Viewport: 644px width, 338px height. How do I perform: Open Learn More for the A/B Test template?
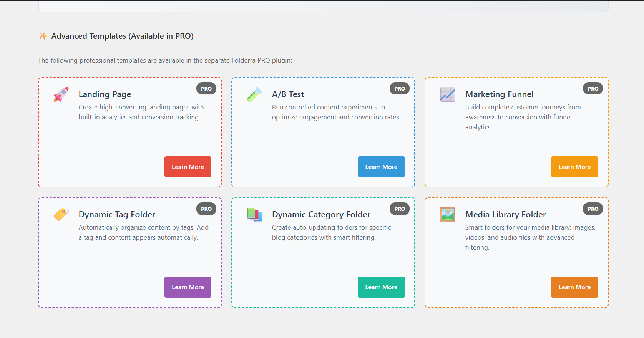[381, 167]
